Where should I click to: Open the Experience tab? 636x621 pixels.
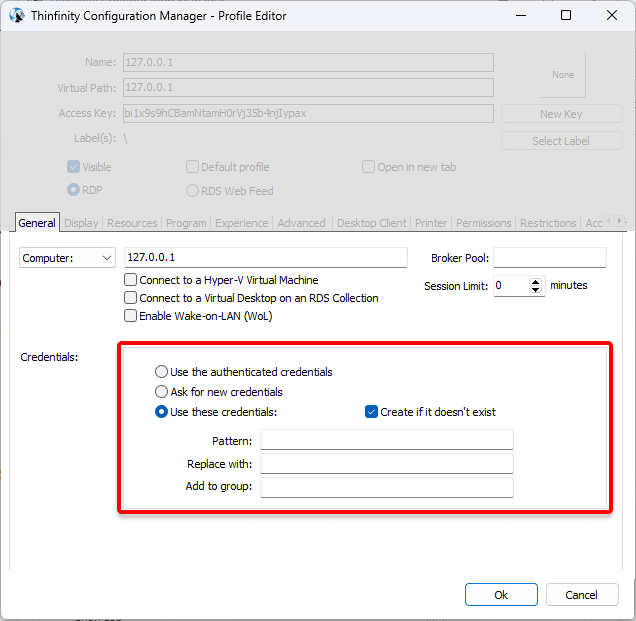[242, 223]
